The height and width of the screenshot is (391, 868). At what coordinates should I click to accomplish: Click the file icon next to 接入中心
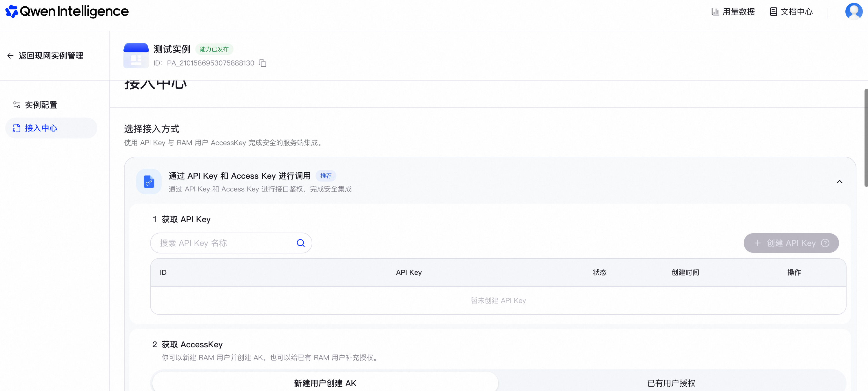point(17,128)
